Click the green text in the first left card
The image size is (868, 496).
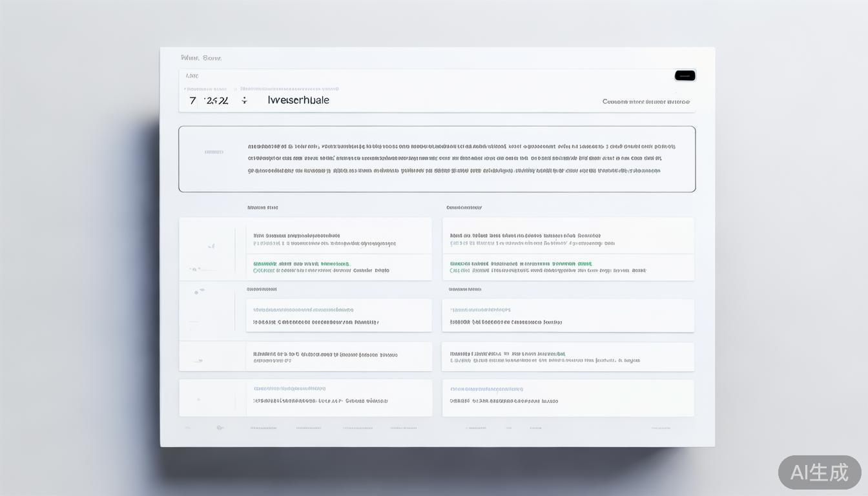click(x=301, y=263)
